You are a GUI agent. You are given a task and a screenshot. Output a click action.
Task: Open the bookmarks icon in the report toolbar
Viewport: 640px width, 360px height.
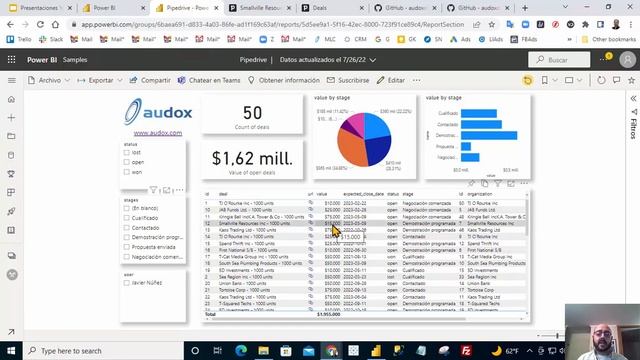click(x=544, y=80)
